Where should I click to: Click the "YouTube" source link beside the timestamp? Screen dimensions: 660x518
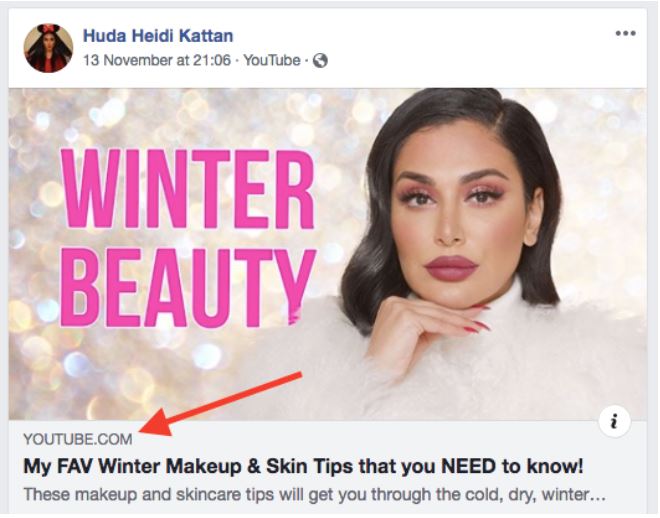click(x=272, y=61)
